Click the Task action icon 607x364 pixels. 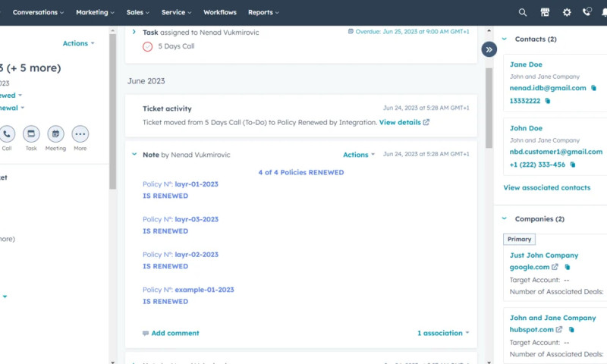31,133
